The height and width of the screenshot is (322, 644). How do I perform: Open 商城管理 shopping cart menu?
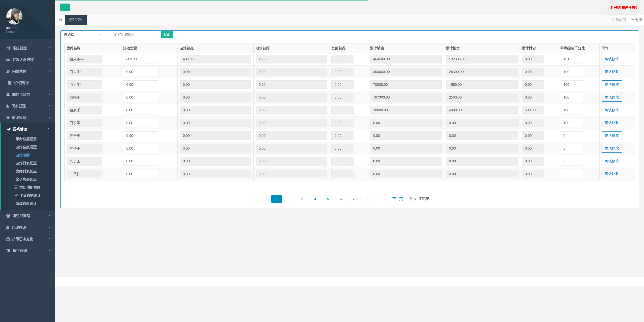19,118
